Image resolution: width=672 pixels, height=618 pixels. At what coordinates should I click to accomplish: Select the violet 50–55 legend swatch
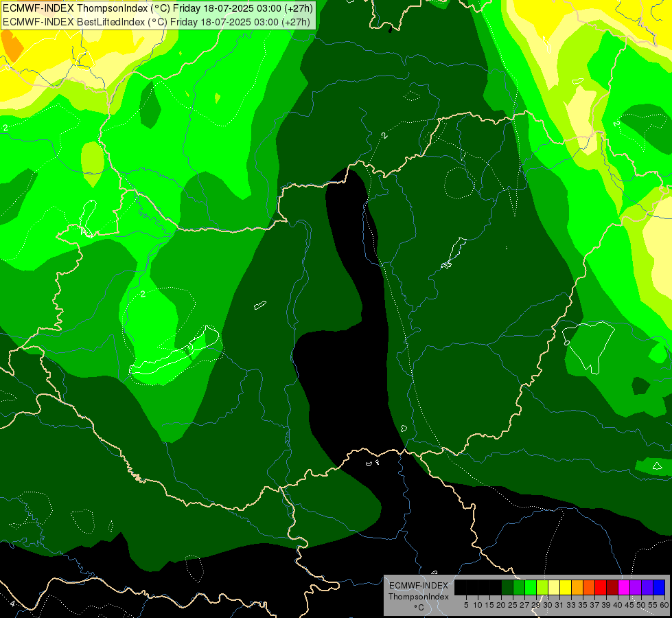pyautogui.click(x=647, y=587)
